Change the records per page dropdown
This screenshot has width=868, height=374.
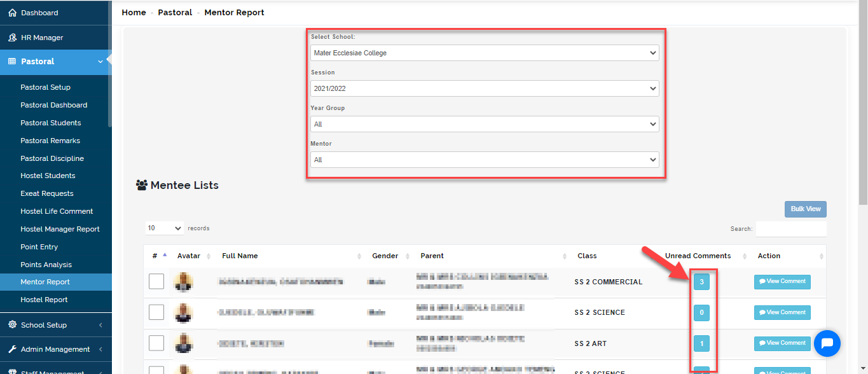tap(164, 228)
